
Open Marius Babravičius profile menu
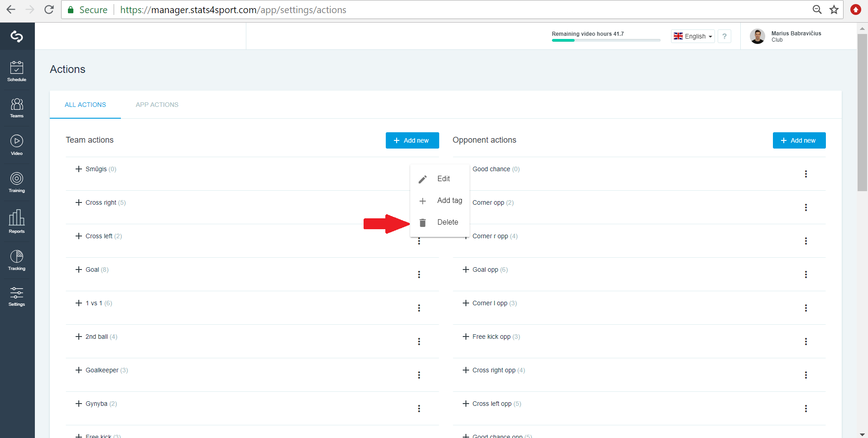pos(786,36)
